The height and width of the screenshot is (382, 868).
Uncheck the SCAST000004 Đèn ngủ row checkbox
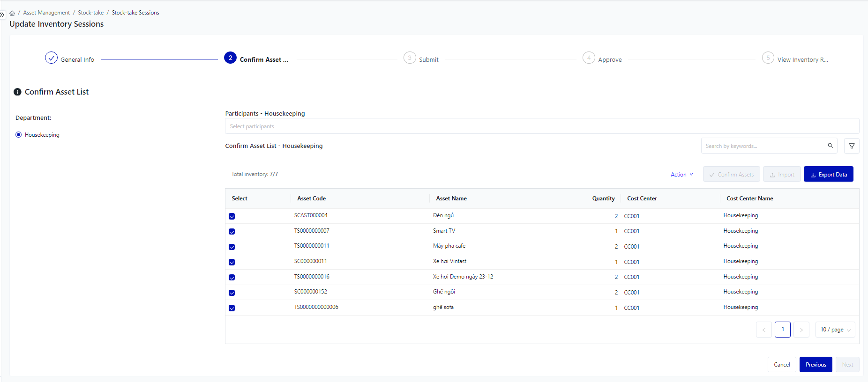pos(232,216)
